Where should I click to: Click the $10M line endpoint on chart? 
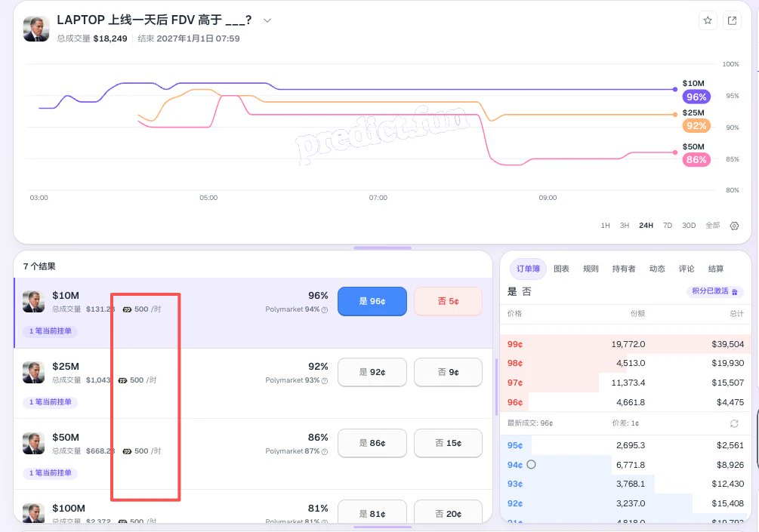pos(675,90)
